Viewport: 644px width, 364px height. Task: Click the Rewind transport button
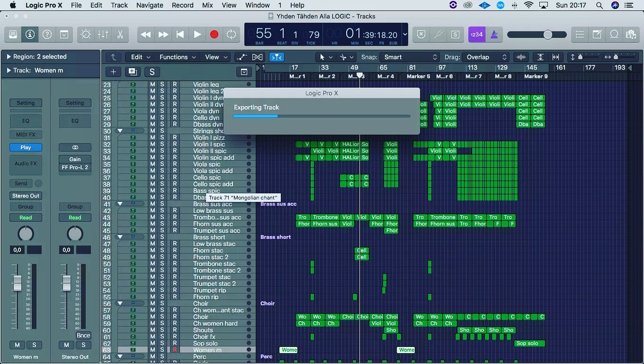[x=145, y=34]
